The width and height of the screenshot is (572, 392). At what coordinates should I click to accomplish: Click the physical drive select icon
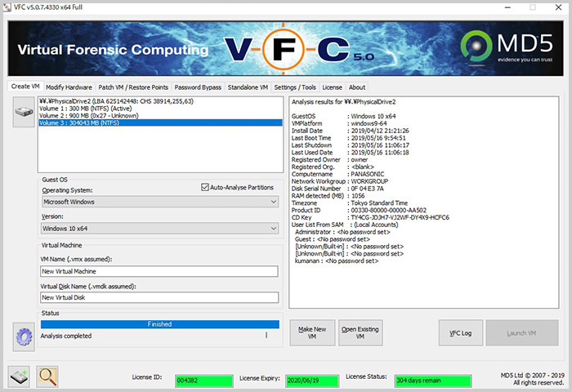coord(23,109)
